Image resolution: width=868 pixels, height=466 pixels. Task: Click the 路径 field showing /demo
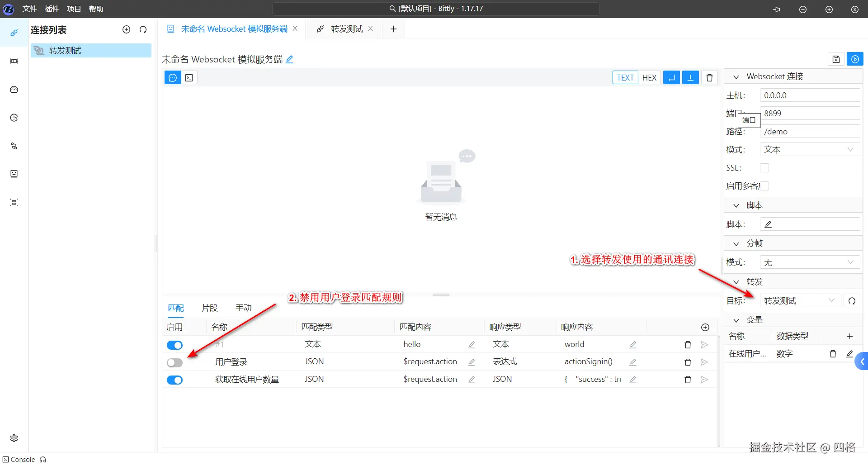click(810, 132)
